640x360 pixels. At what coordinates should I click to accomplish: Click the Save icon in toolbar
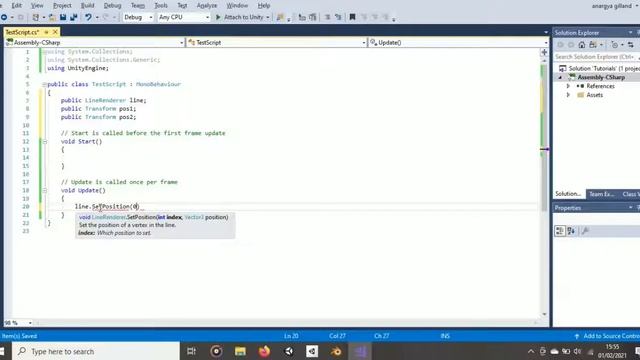click(63, 17)
